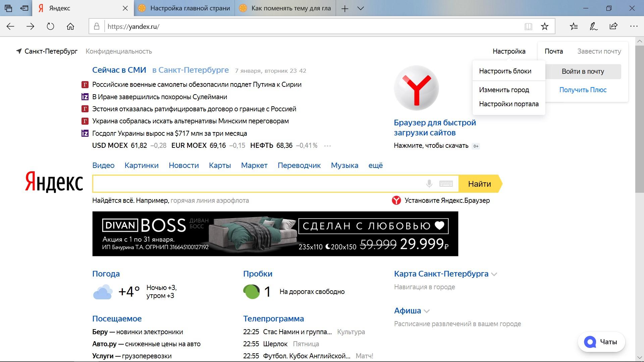The image size is (644, 362).
Task: Click the large Yandex Browser ball logo
Action: [416, 88]
